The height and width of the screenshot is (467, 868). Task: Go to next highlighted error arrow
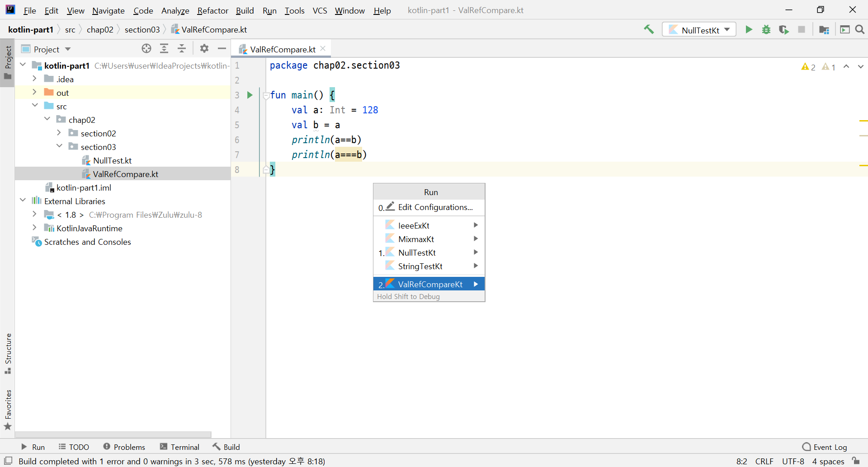tap(860, 66)
